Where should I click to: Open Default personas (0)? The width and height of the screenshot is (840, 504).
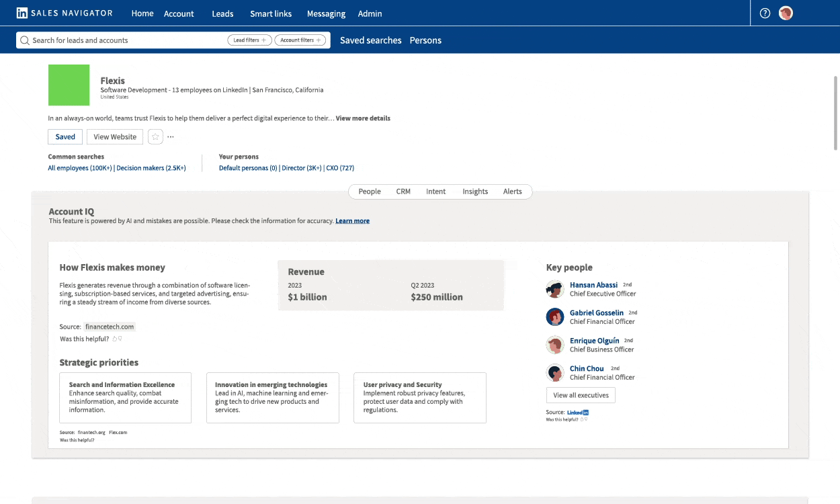pyautogui.click(x=248, y=168)
